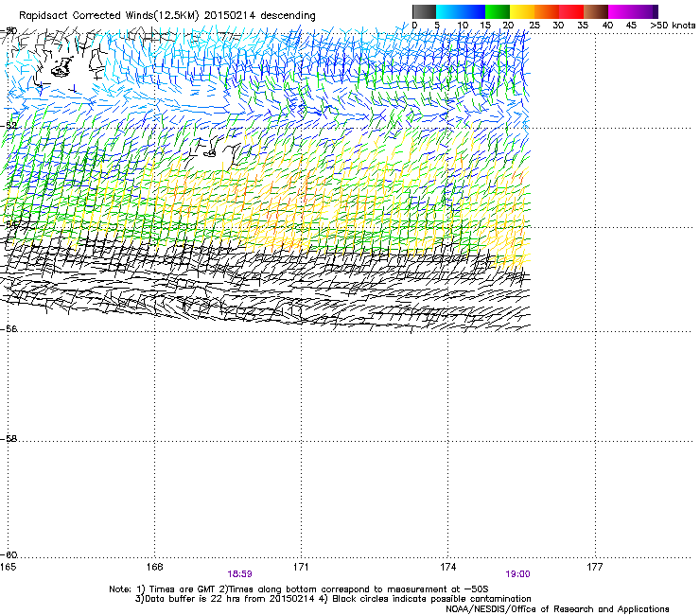Click latitude label '-58' on left axis
This screenshot has height=615, width=700.
tap(9, 439)
